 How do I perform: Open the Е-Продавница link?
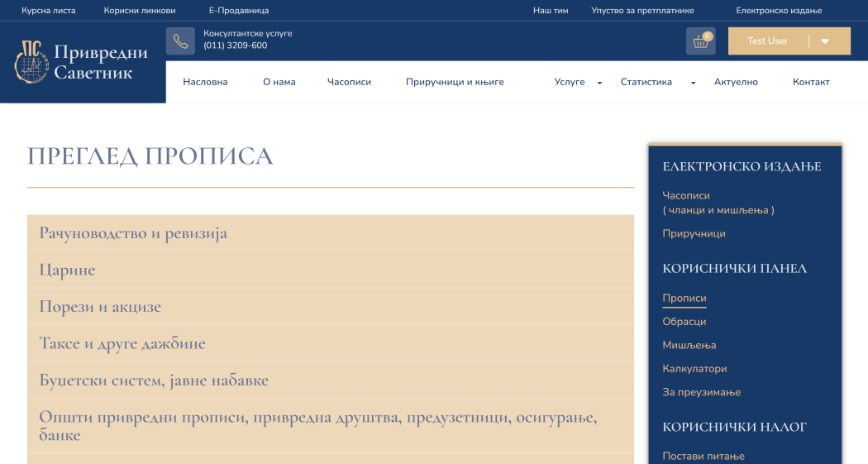pos(239,11)
